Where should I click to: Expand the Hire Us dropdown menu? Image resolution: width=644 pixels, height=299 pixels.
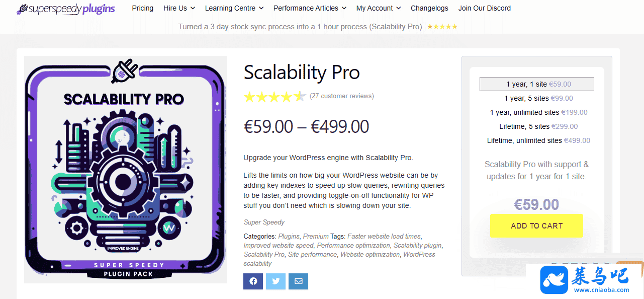coord(179,8)
